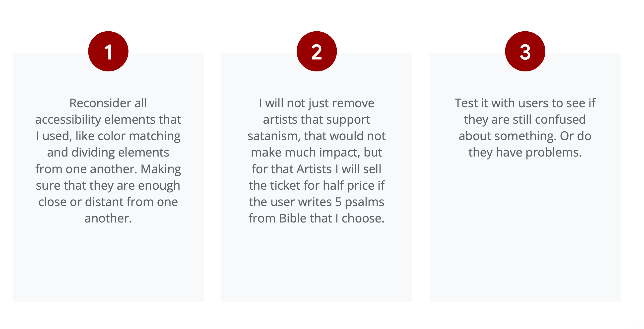Click the "accessibility elements that" line
The width and height of the screenshot is (644, 329).
click(108, 120)
